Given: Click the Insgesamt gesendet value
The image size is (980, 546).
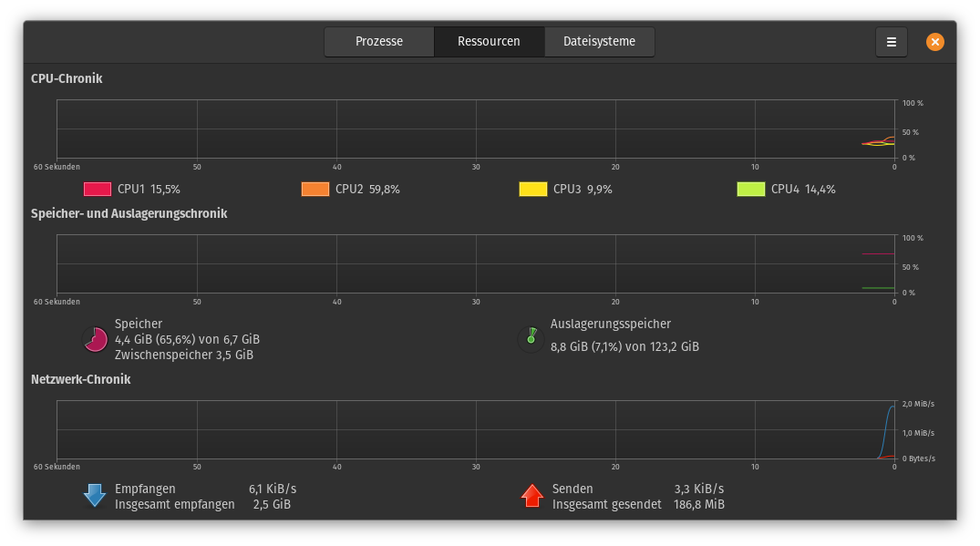Looking at the screenshot, I should (x=698, y=504).
